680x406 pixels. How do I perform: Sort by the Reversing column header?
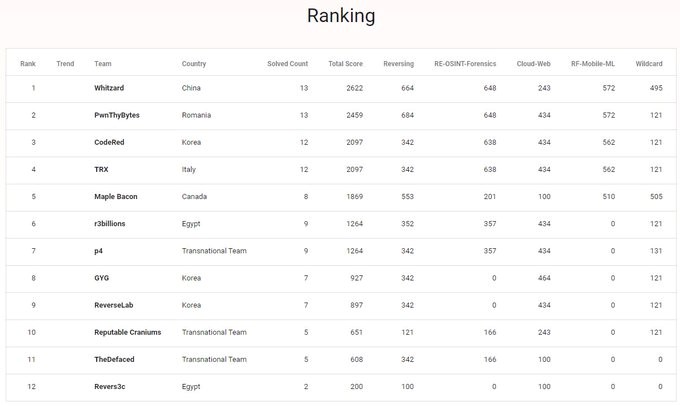coord(398,64)
